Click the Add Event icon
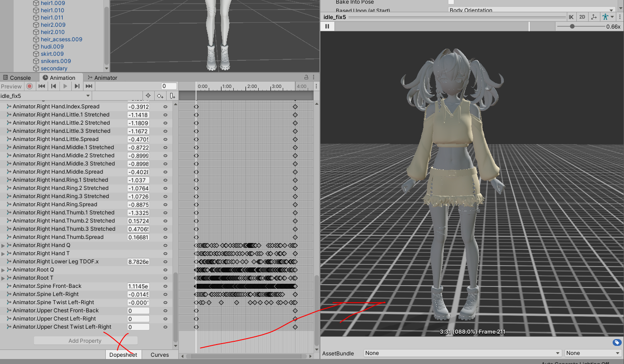Screen dimensions: 624x364 click(172, 96)
